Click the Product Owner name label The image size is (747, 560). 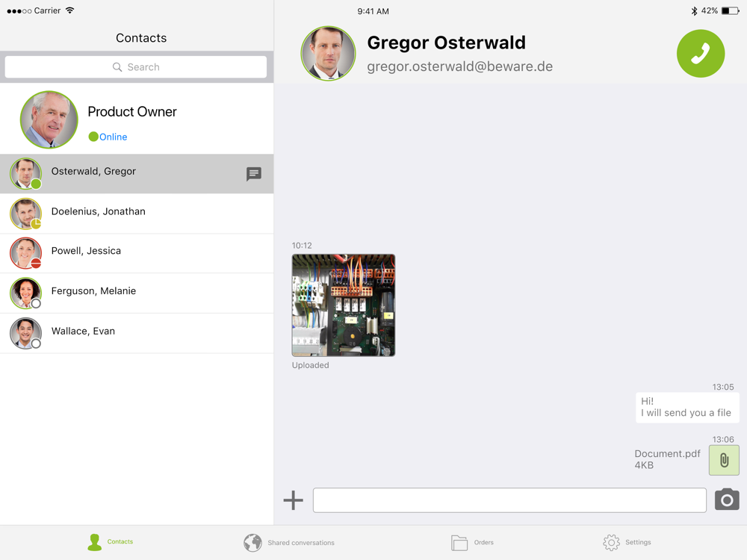[x=132, y=112]
